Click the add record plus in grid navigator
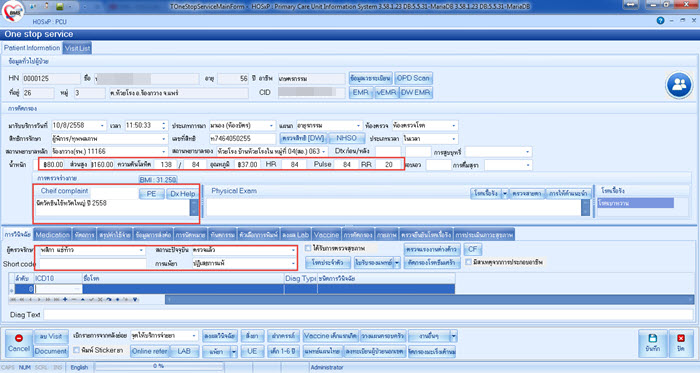This screenshot has height=373, width=700. point(65,299)
